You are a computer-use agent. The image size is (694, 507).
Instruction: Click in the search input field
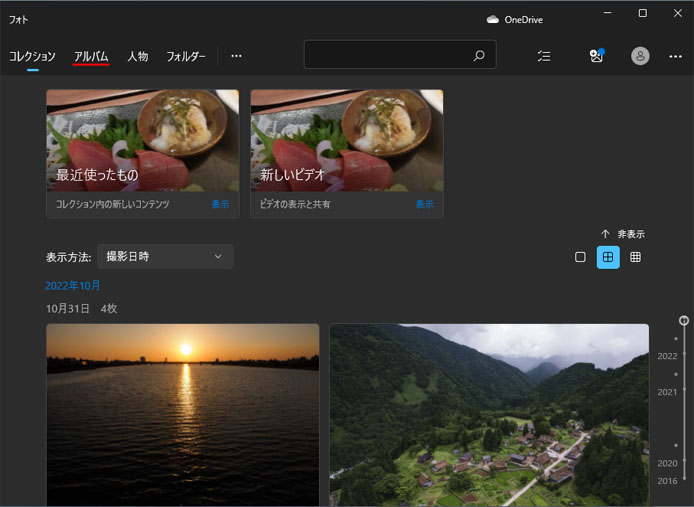coord(400,55)
